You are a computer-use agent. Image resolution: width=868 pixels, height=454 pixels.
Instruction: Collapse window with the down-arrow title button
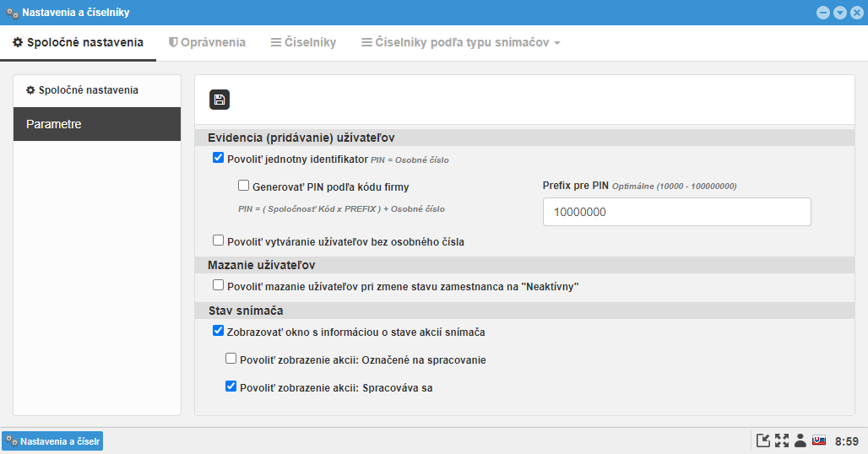pos(840,12)
